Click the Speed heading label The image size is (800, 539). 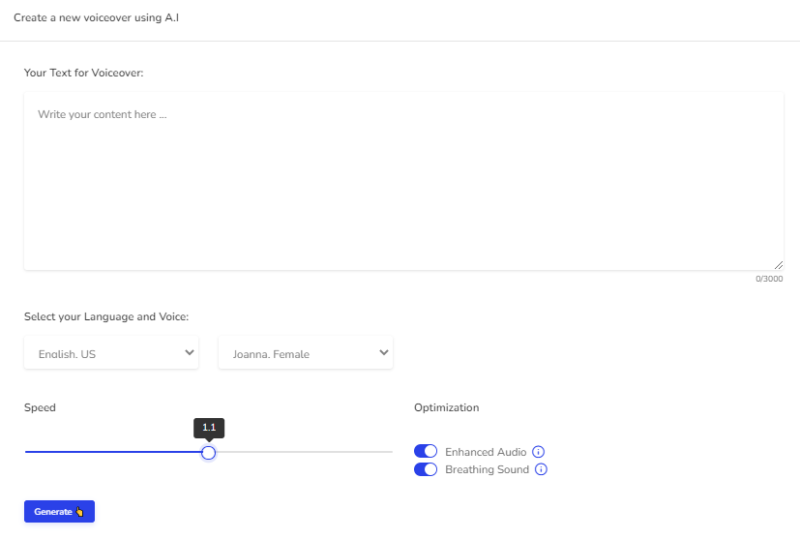click(40, 408)
